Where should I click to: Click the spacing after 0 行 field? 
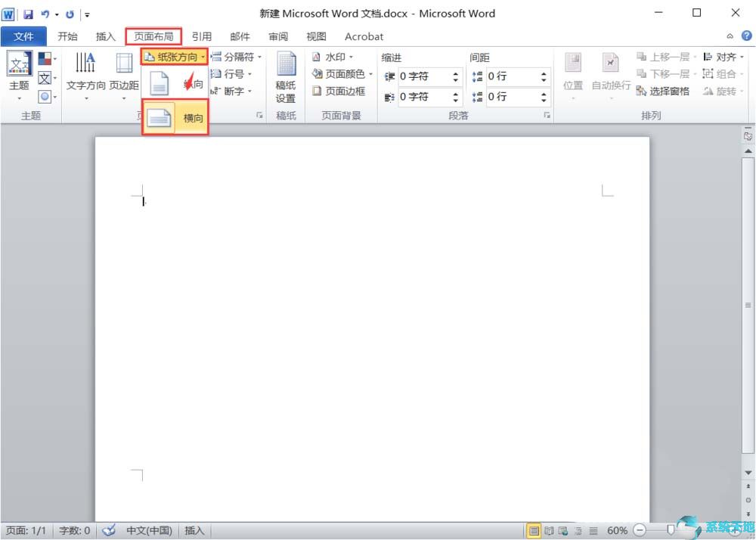[x=511, y=97]
